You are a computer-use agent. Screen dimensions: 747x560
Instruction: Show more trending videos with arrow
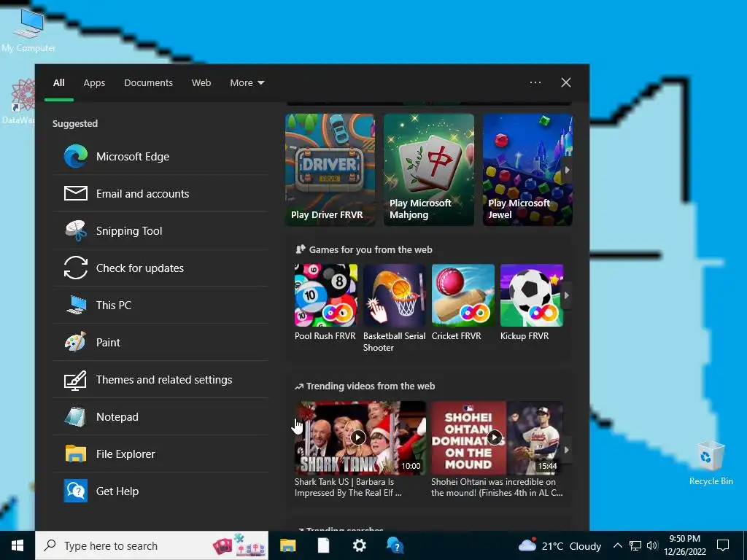(567, 449)
